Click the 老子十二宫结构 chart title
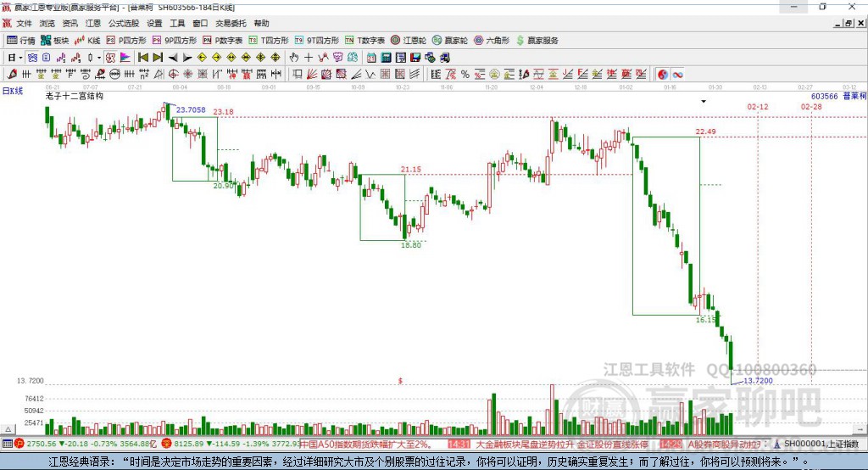Image resolution: width=868 pixels, height=470 pixels. 75,96
